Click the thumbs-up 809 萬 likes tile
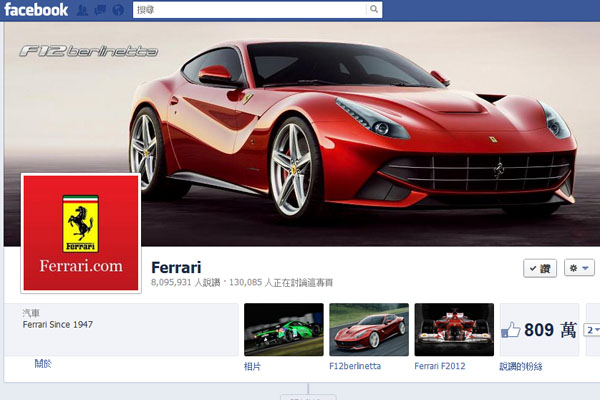Image resolution: width=600 pixels, height=400 pixels. point(538,330)
